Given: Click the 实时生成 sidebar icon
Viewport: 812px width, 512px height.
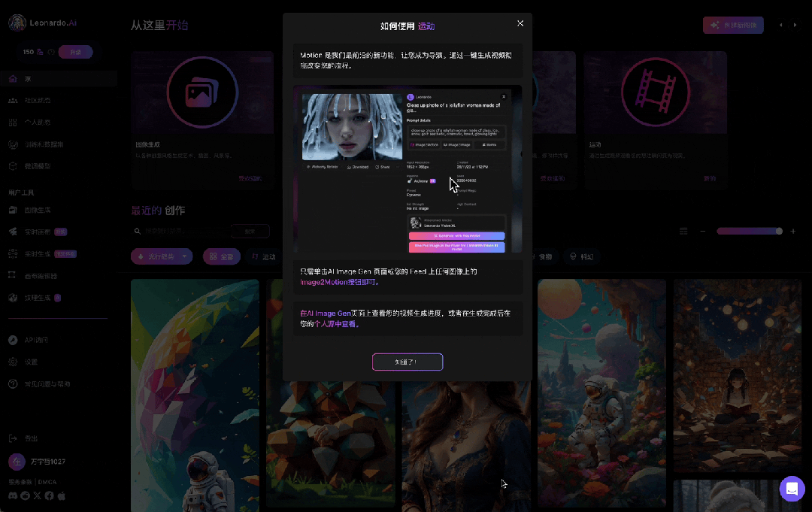Looking at the screenshot, I should click(13, 253).
